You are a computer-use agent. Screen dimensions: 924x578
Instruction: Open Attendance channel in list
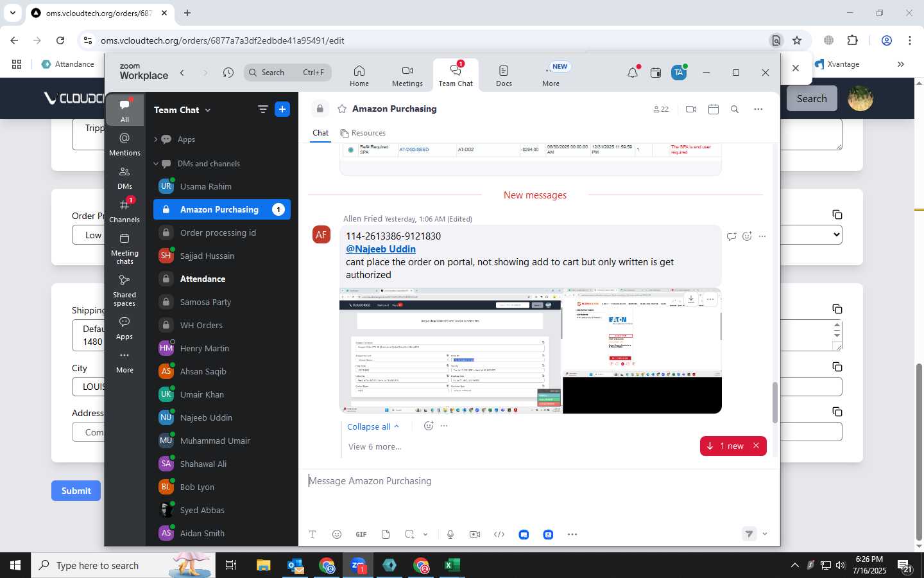222,279
